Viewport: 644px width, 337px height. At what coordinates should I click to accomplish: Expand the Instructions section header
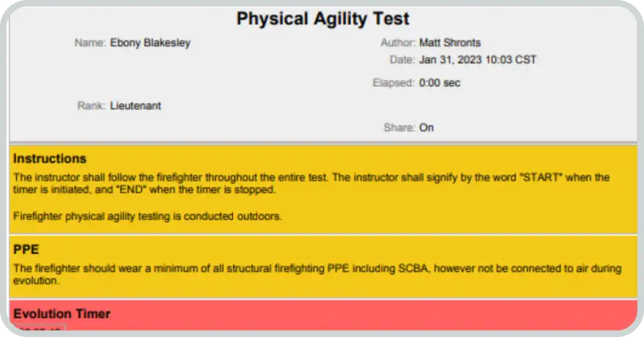[x=49, y=159]
